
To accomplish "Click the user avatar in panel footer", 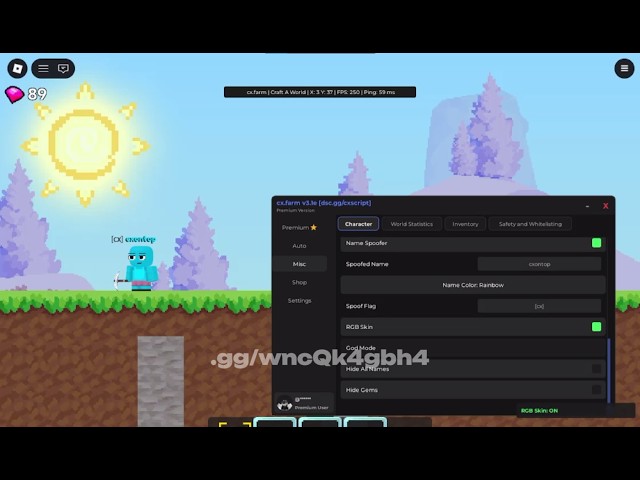I will tap(284, 403).
